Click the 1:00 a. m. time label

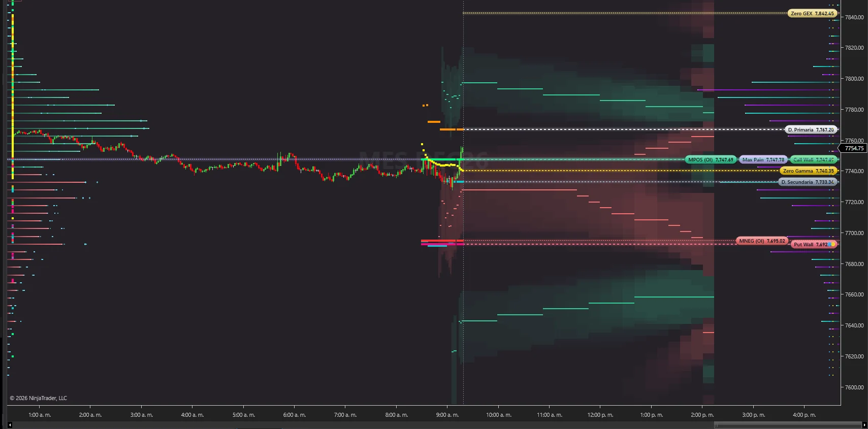coord(40,415)
